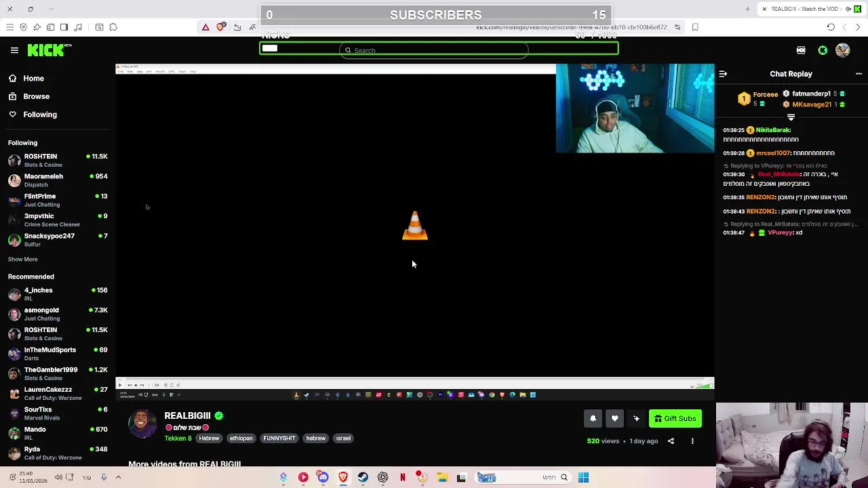Select the lowercase hebrew tag
This screenshot has width=868, height=488.
[x=315, y=439]
